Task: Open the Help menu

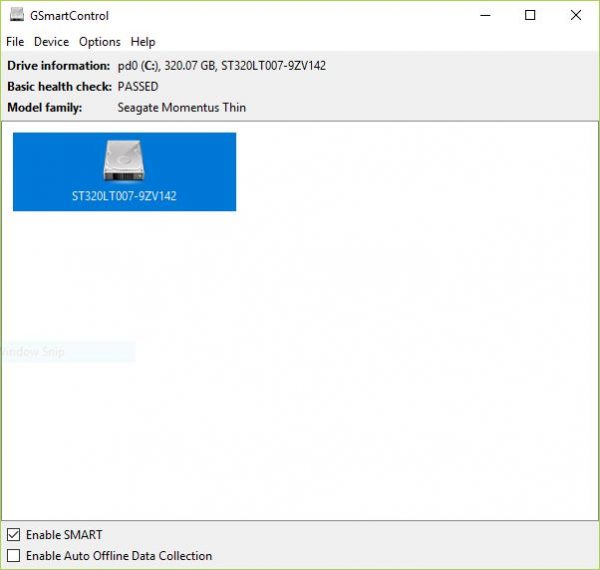Action: [143, 42]
